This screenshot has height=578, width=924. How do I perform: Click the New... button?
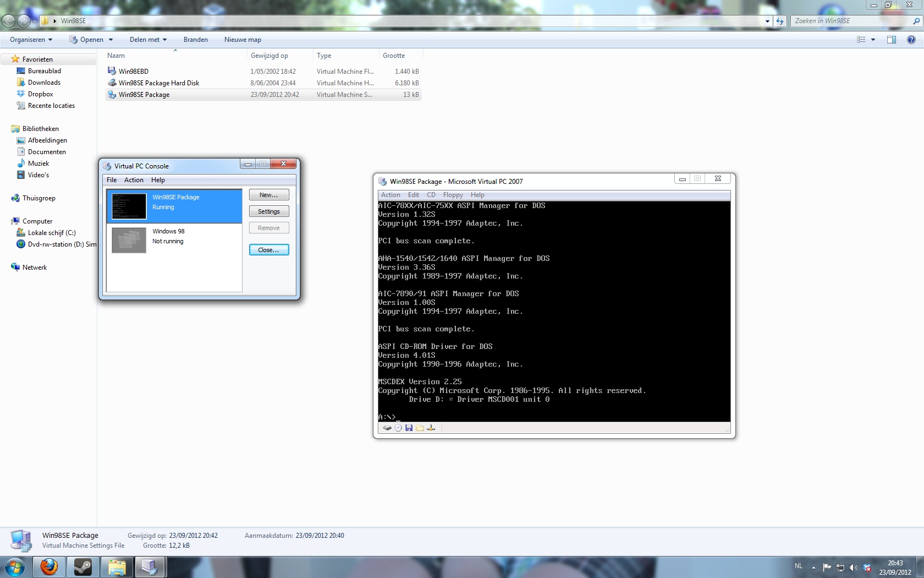(269, 195)
